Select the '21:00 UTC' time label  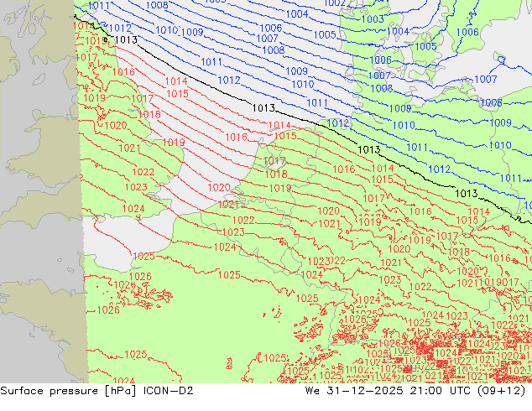440,391
